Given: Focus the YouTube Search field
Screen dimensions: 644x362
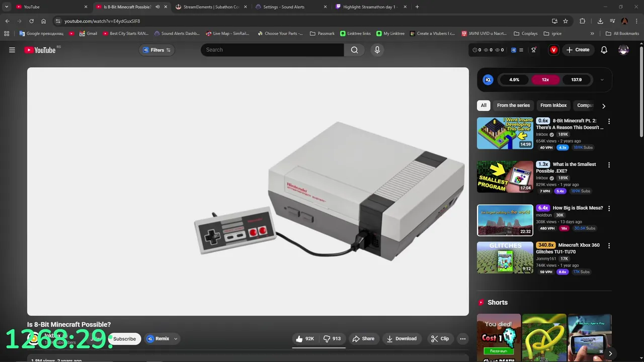Looking at the screenshot, I should click(x=272, y=50).
